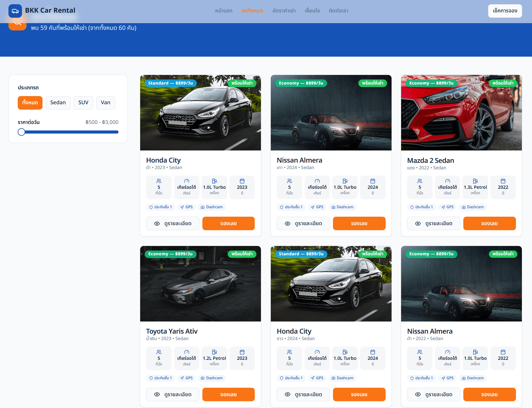Click gearbox icon on Mazda 2 Sedan card
The width and height of the screenshot is (532, 408).
tap(447, 181)
